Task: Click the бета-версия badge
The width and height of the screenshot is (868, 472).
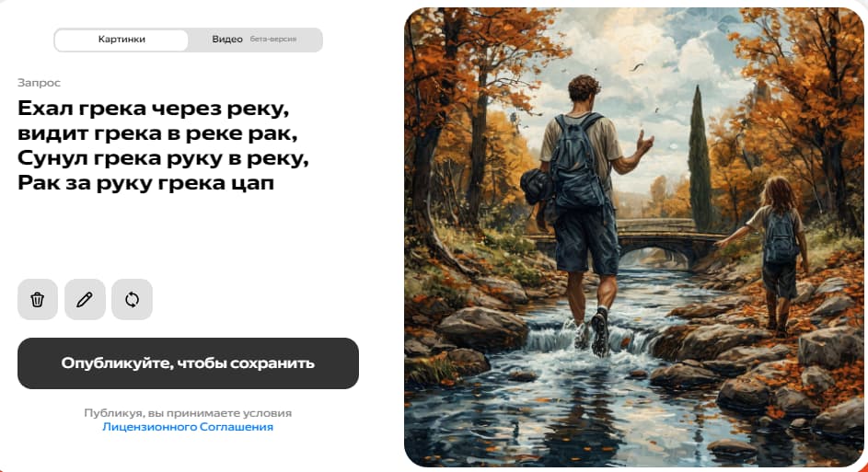Action: pyautogui.click(x=273, y=40)
